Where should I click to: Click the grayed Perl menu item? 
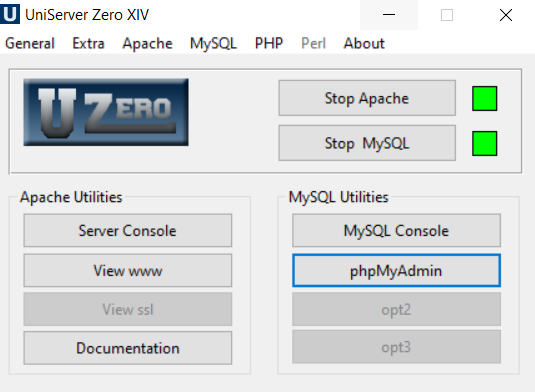click(x=314, y=43)
